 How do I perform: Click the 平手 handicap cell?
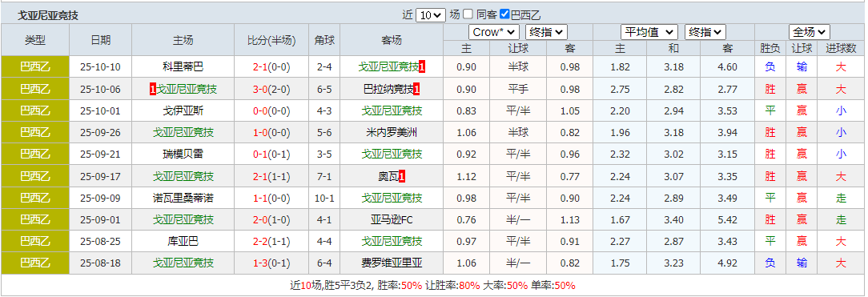click(x=518, y=89)
